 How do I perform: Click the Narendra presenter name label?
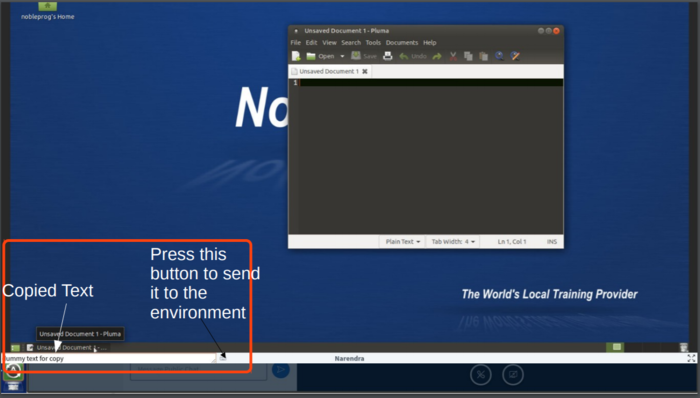350,358
